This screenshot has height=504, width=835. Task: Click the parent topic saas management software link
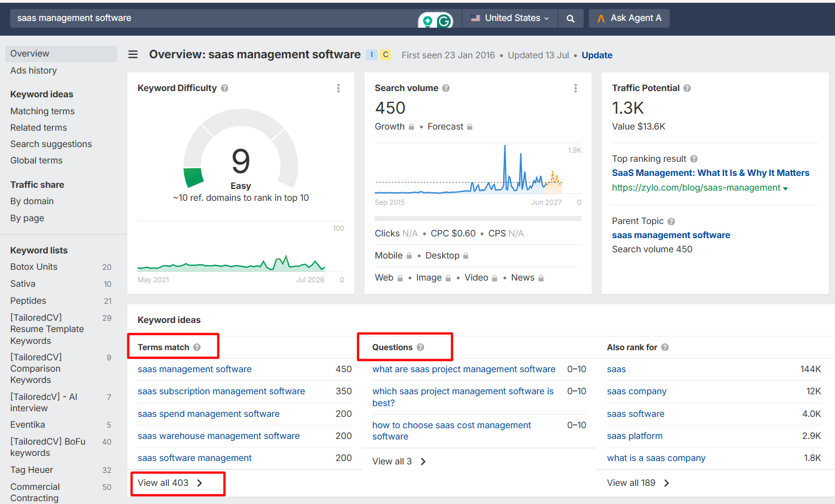click(x=671, y=235)
